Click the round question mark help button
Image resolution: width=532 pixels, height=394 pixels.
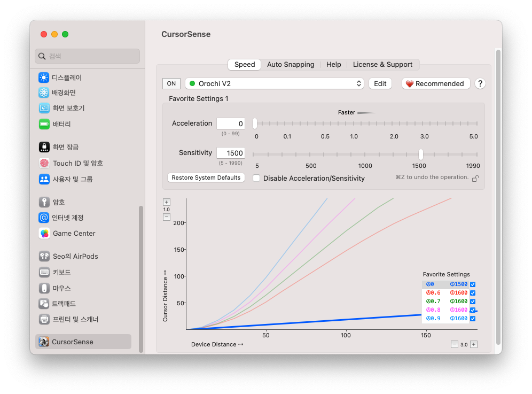tap(480, 83)
